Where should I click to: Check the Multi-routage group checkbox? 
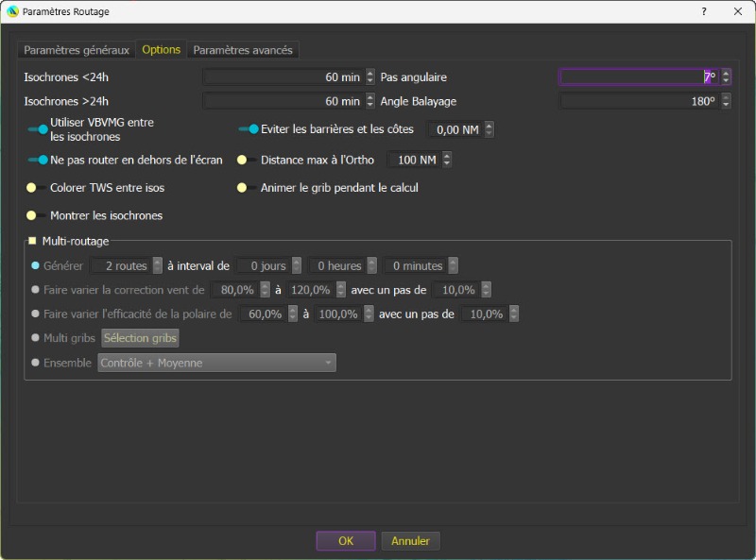click(32, 242)
